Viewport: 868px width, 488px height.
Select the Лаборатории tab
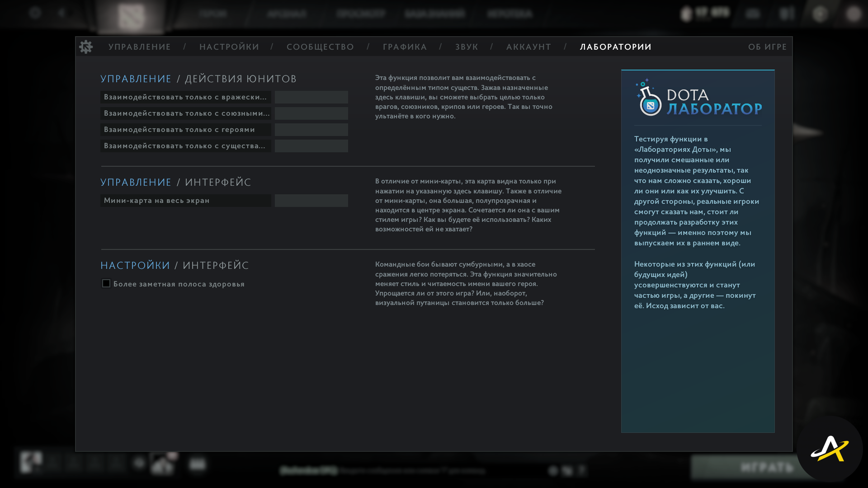tap(616, 47)
